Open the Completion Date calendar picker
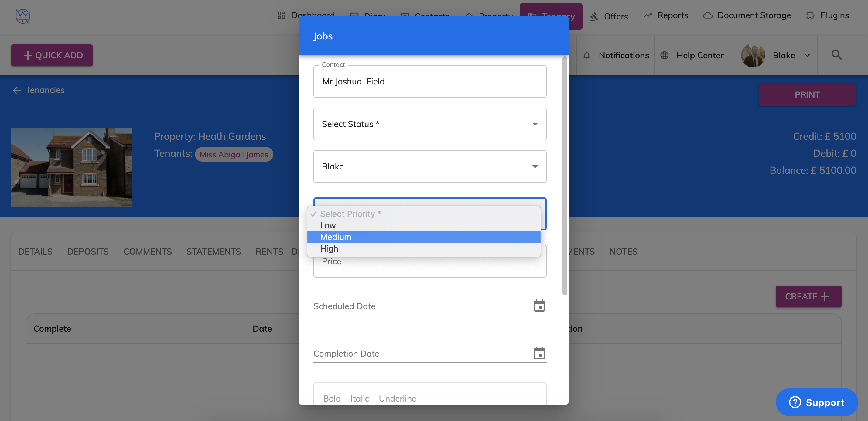The height and width of the screenshot is (421, 868). click(x=539, y=353)
